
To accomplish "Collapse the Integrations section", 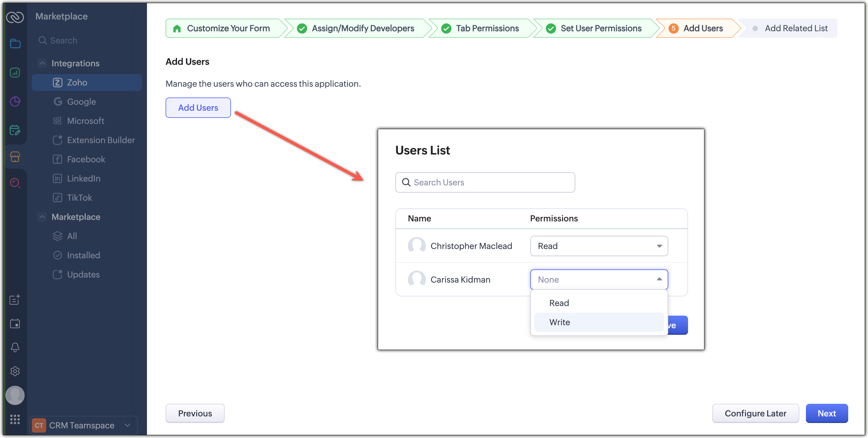I will click(42, 63).
